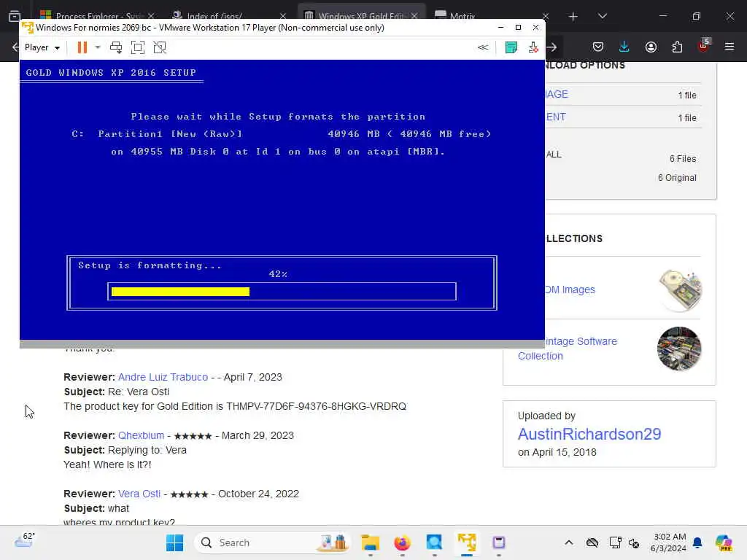Viewport: 747px width, 560px height.
Task: Click the '6 Original' text
Action: click(677, 178)
